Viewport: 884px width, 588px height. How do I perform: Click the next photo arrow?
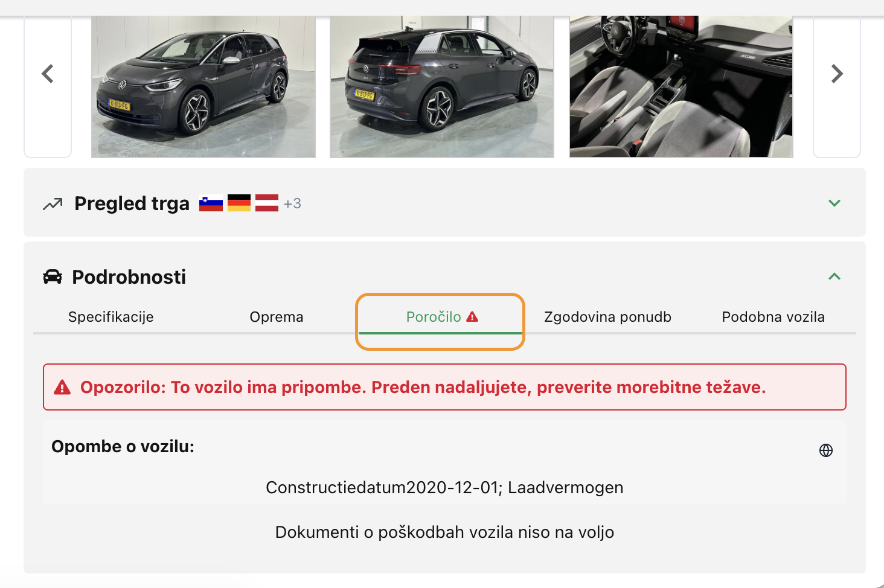click(x=836, y=74)
